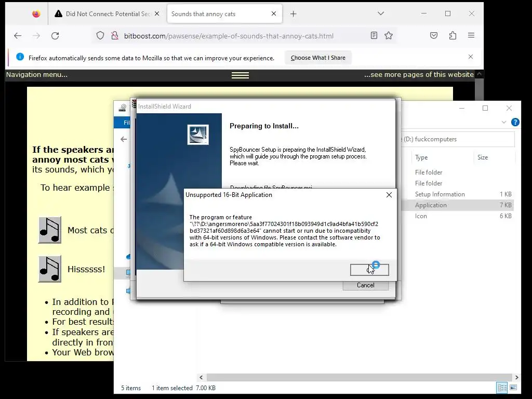Switch Explorer to large icons view
Viewport: 532px width, 399px height.
pos(513,388)
